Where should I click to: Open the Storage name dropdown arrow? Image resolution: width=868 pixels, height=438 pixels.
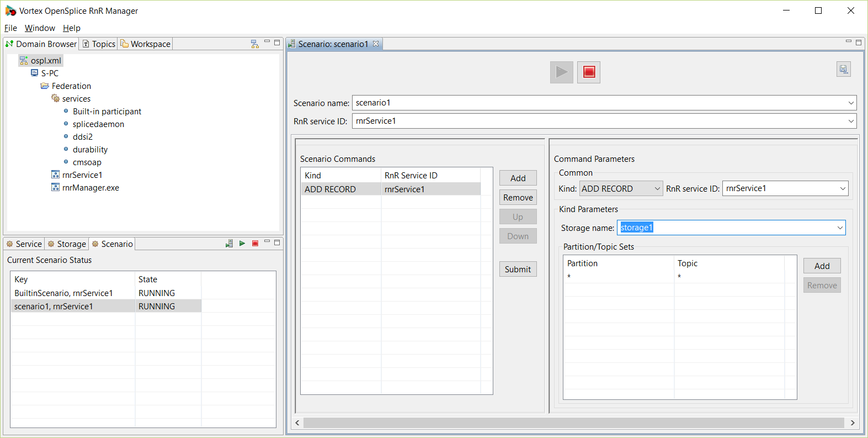click(840, 228)
